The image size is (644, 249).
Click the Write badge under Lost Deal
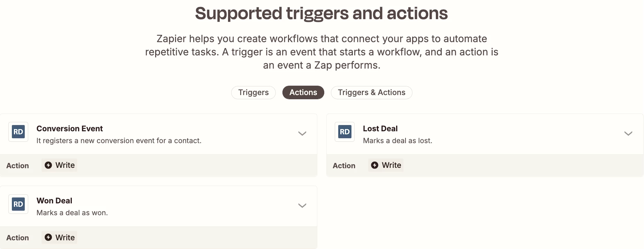[386, 165]
